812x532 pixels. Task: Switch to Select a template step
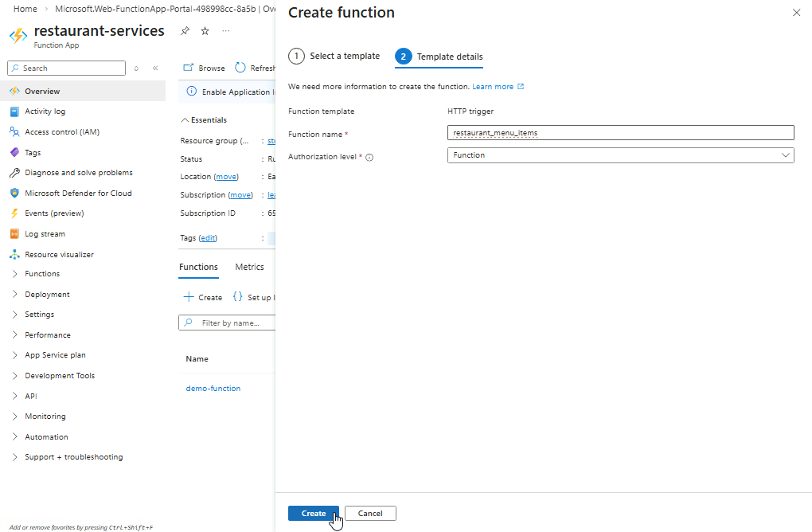click(334, 57)
